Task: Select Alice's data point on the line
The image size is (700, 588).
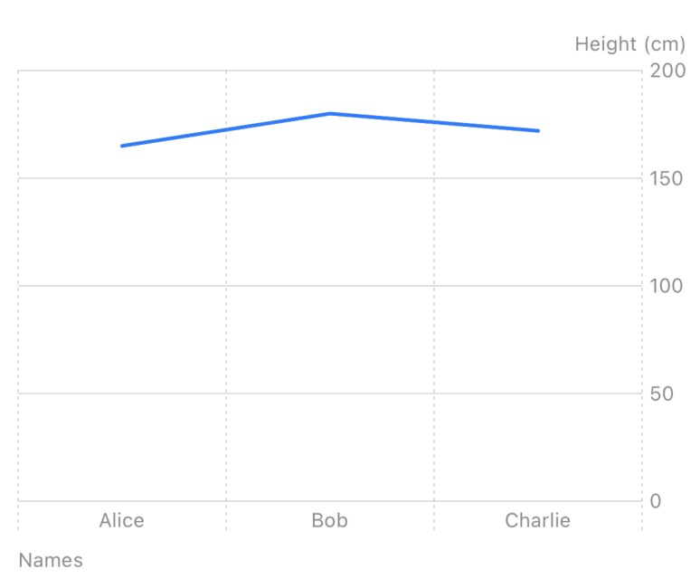Action: (x=122, y=146)
